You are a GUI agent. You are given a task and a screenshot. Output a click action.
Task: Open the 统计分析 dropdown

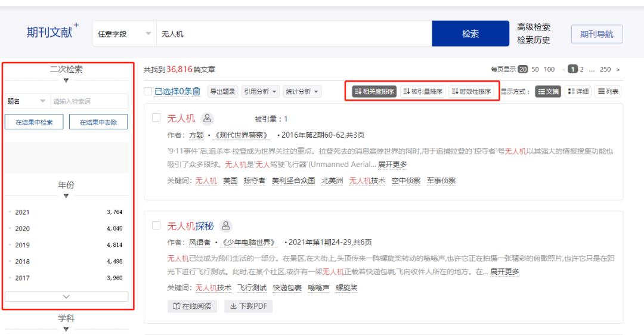(x=302, y=92)
